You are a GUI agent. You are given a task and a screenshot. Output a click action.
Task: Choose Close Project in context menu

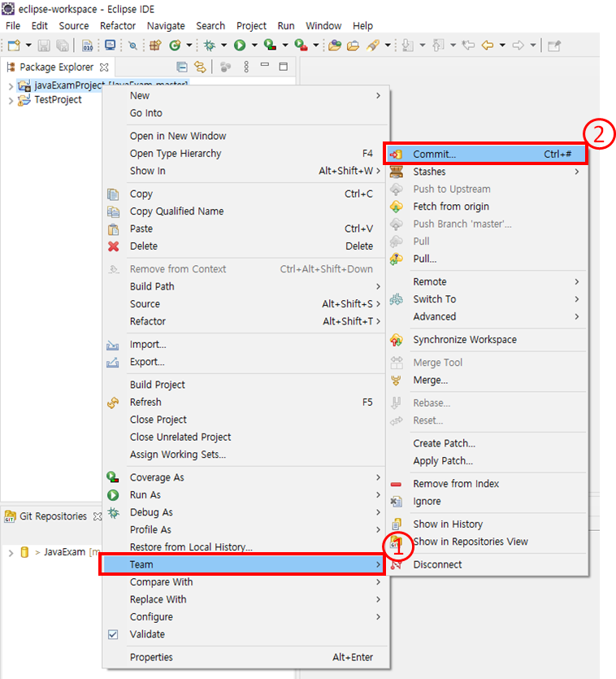tap(246, 420)
